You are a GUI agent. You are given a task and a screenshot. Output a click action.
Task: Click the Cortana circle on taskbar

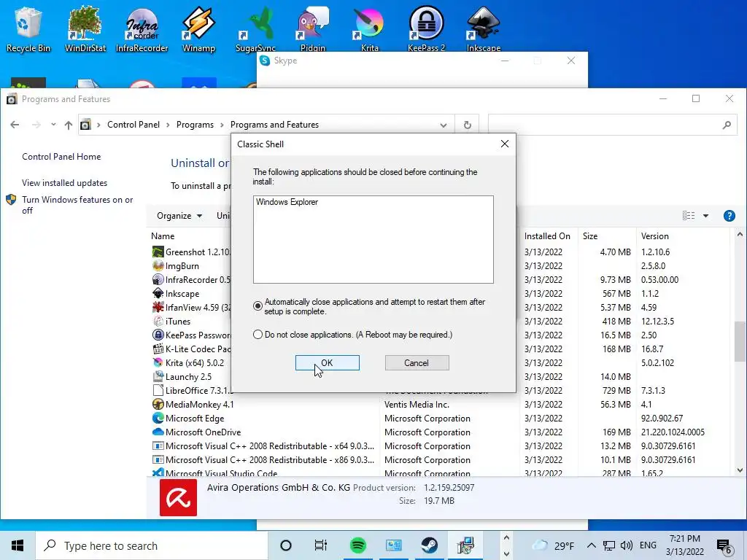coord(286,545)
